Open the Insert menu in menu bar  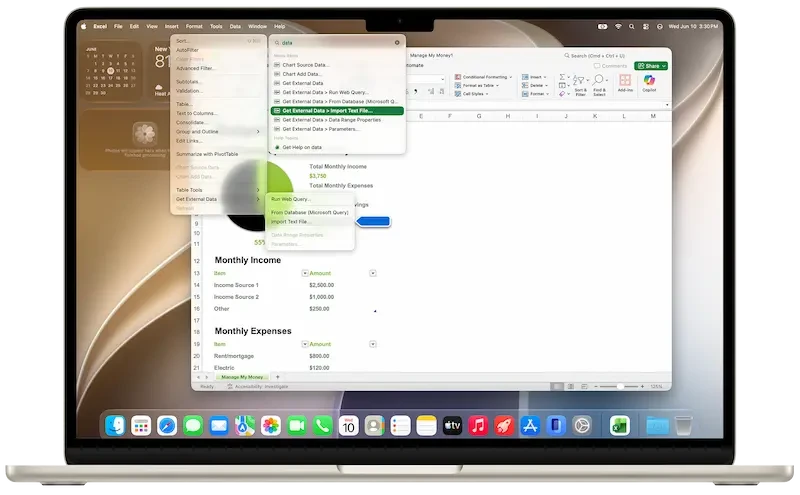[171, 27]
